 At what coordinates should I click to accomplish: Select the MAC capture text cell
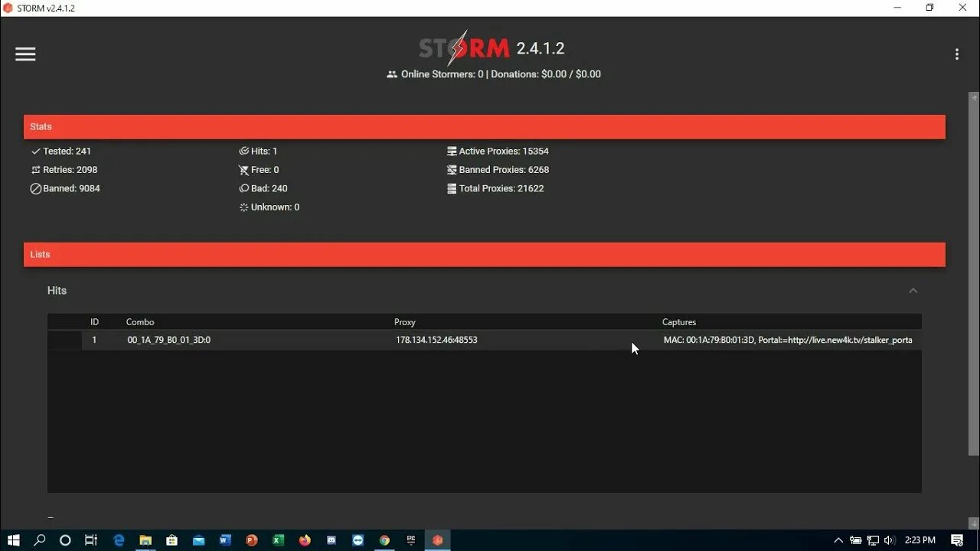(x=788, y=340)
